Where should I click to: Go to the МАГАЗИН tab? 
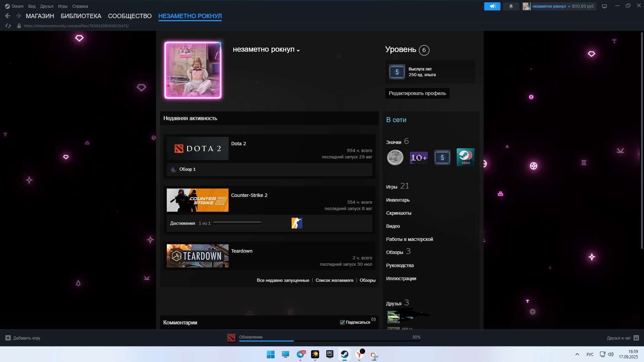pyautogui.click(x=40, y=16)
